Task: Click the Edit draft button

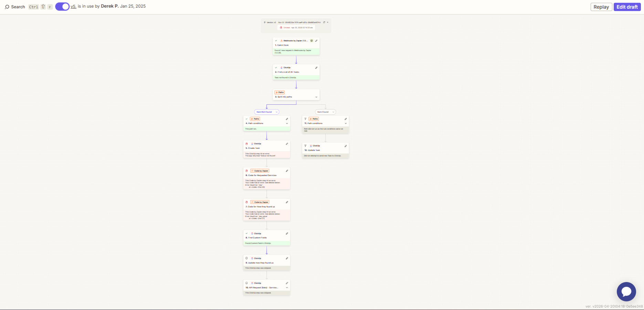Action: 627,7
